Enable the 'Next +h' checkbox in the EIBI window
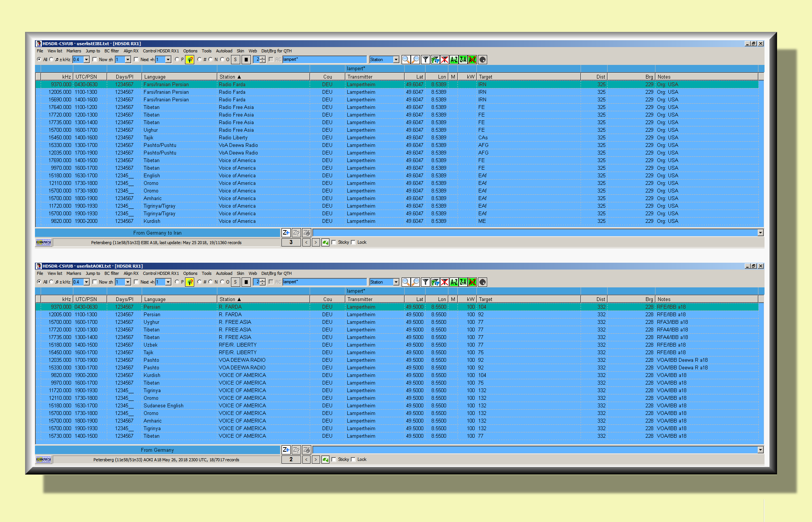 [x=136, y=59]
